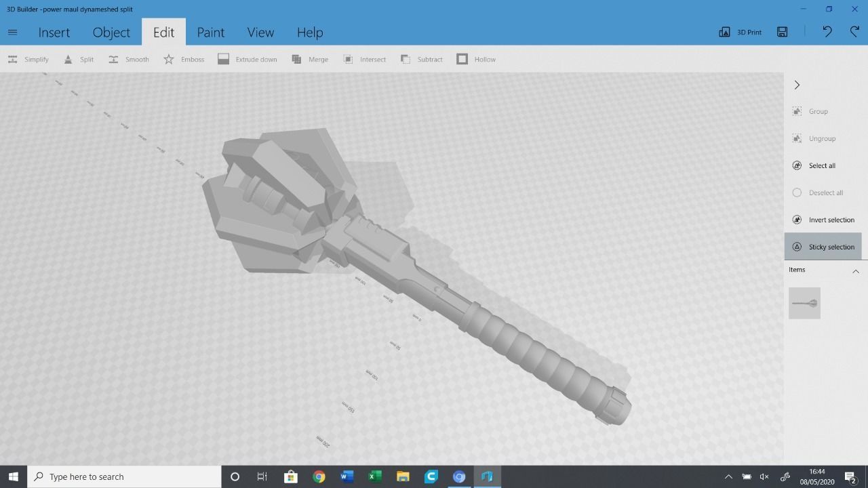
Task: Click the taskbar search box
Action: [x=124, y=476]
